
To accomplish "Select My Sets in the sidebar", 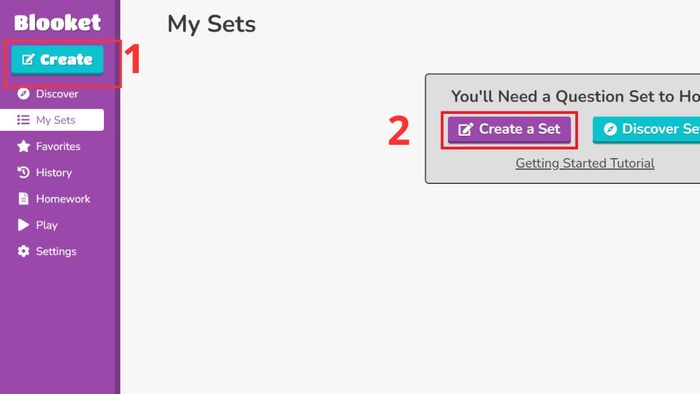I will 52,120.
